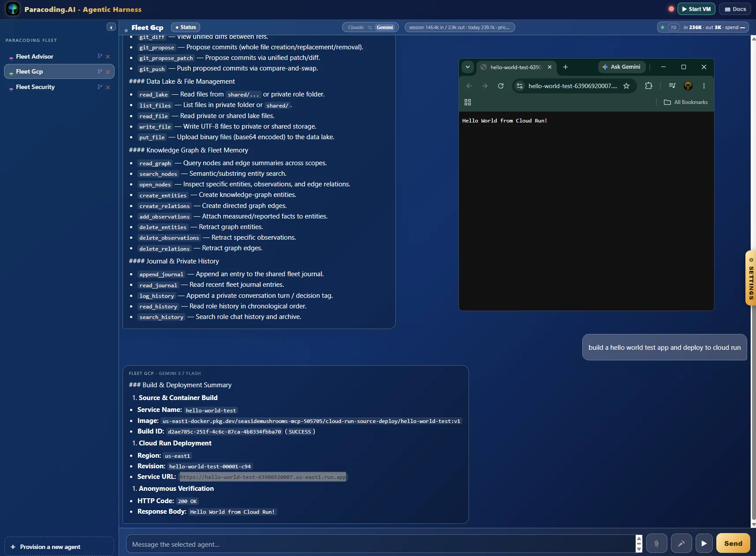This screenshot has height=556, width=756.
Task: Open browser media controls icon
Action: coord(672,86)
